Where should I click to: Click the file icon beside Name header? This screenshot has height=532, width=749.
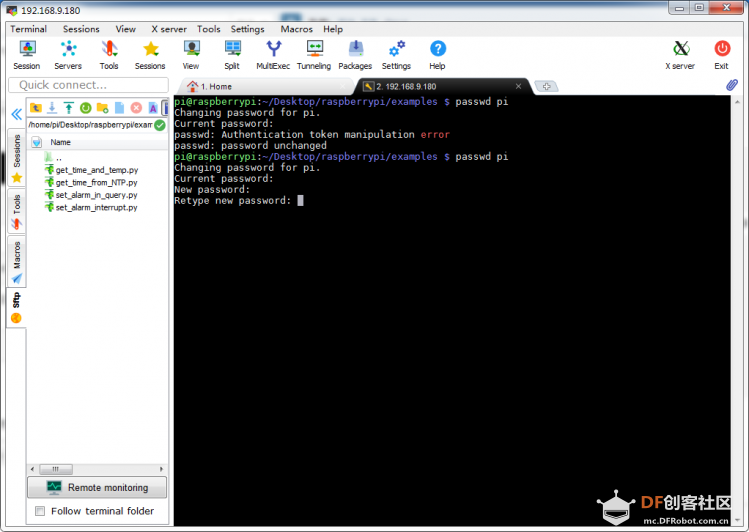[37, 142]
